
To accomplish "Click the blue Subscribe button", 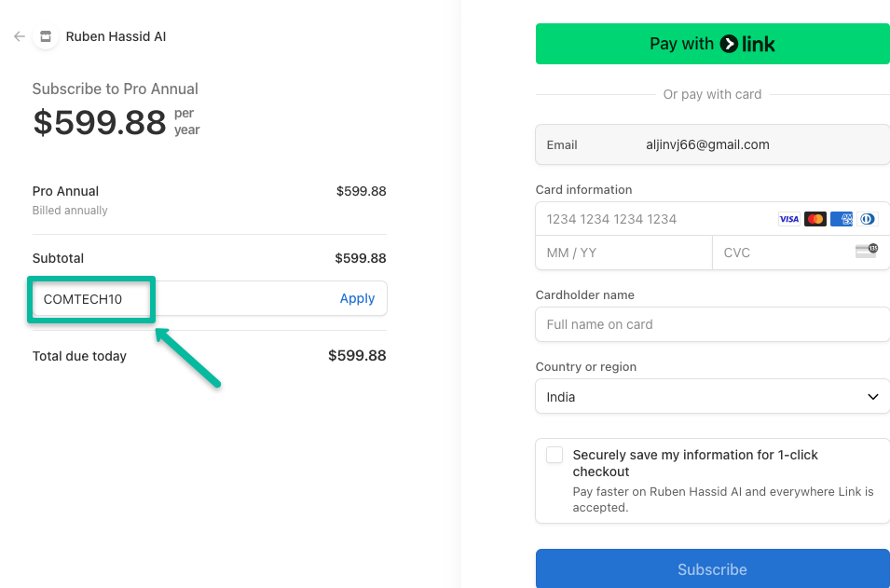I will [x=712, y=568].
